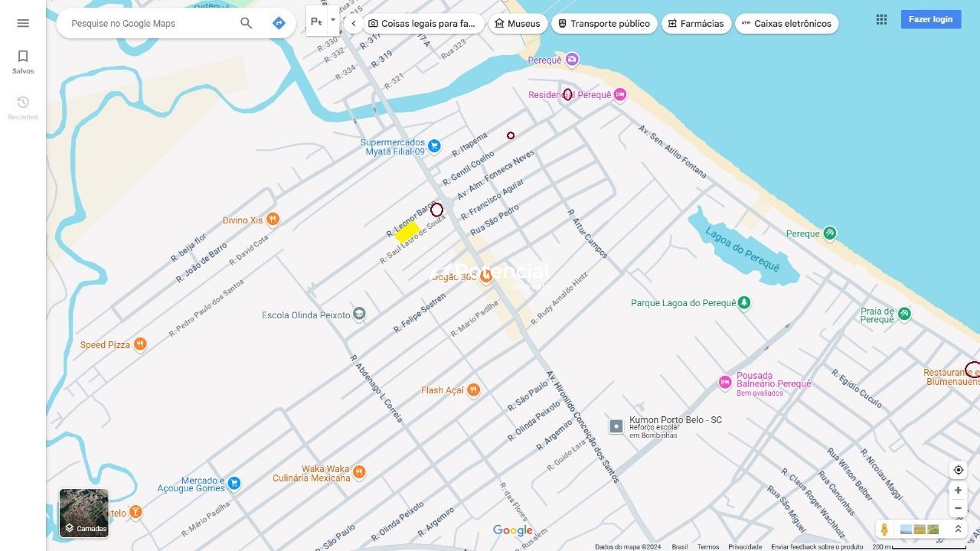This screenshot has width=980, height=551.
Task: Click the R. Francisco Aguiar street label
Action: coord(492,199)
